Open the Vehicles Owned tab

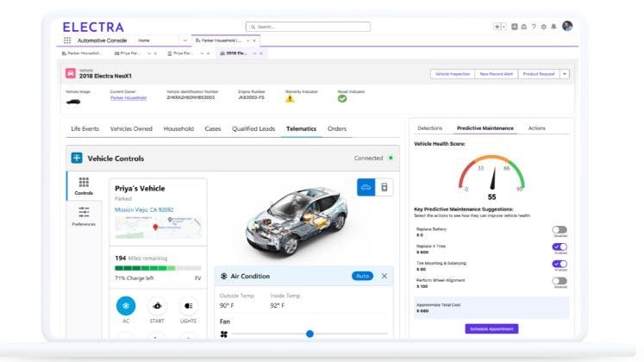click(x=131, y=128)
